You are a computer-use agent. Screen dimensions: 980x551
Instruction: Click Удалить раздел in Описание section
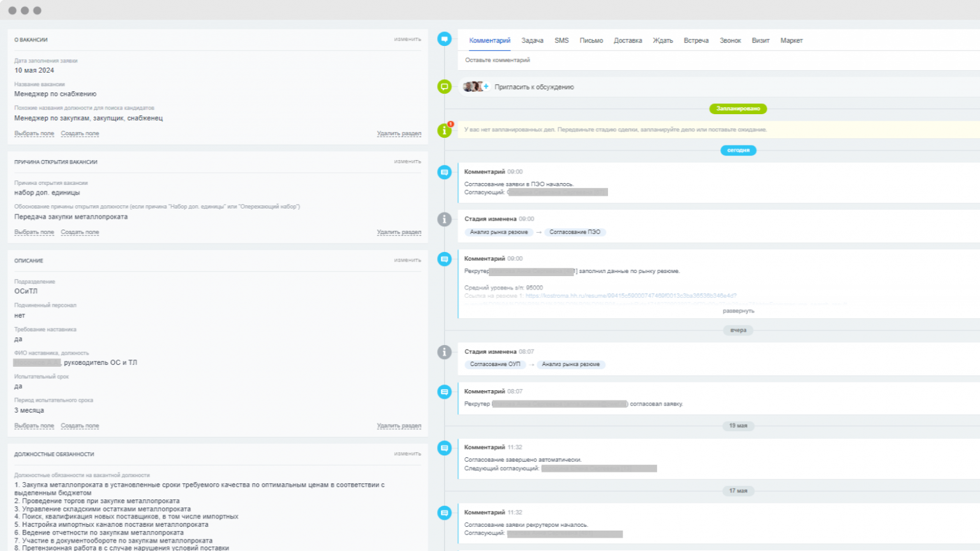(399, 426)
